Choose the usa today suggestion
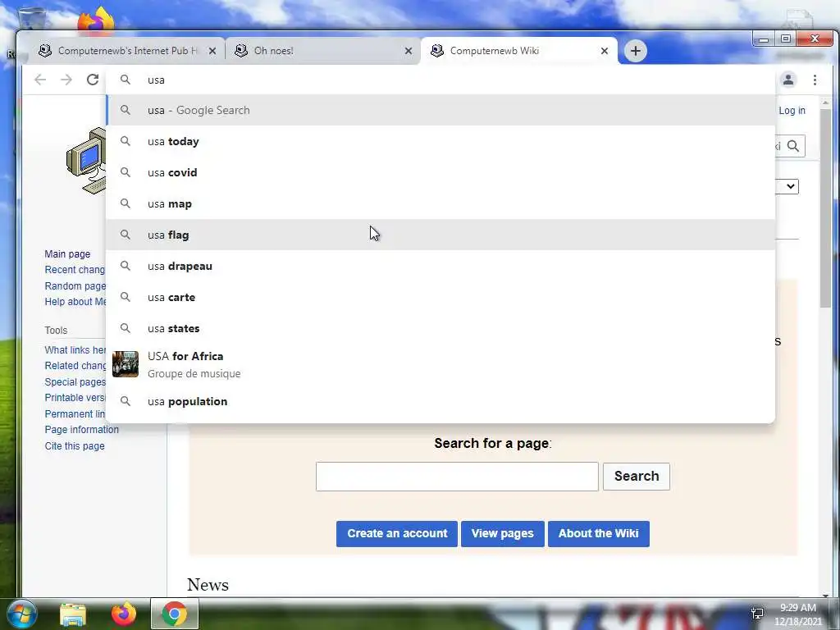Image resolution: width=840 pixels, height=630 pixels. [441, 141]
